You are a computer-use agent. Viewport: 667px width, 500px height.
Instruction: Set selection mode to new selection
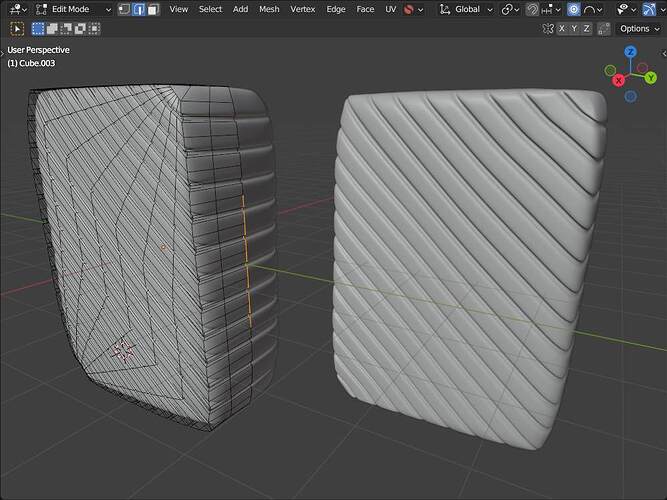(x=38, y=29)
